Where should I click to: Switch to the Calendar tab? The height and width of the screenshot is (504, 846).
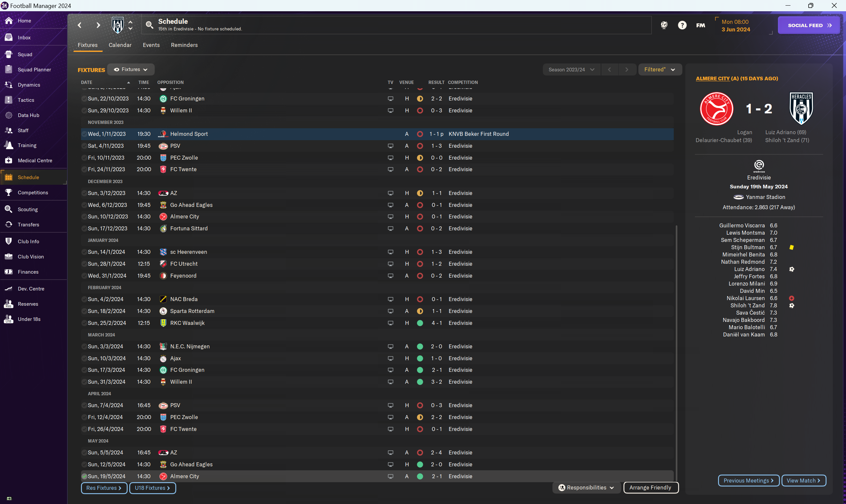[x=120, y=45]
